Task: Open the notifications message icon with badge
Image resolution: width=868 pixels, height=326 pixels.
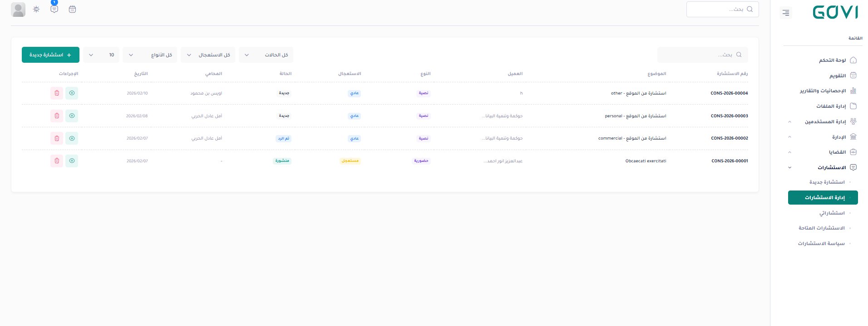Action: 54,9
